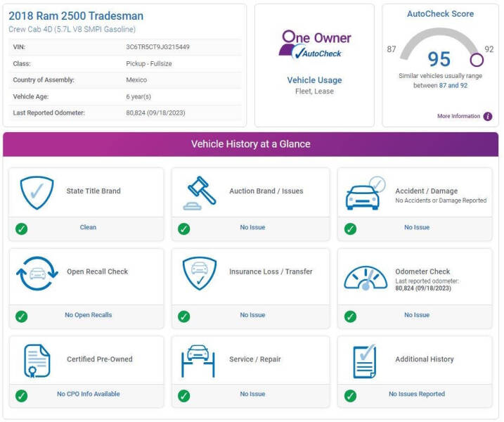This screenshot has height=422, width=504.
Task: Click the Odometer Check gauge icon
Action: (x=365, y=276)
